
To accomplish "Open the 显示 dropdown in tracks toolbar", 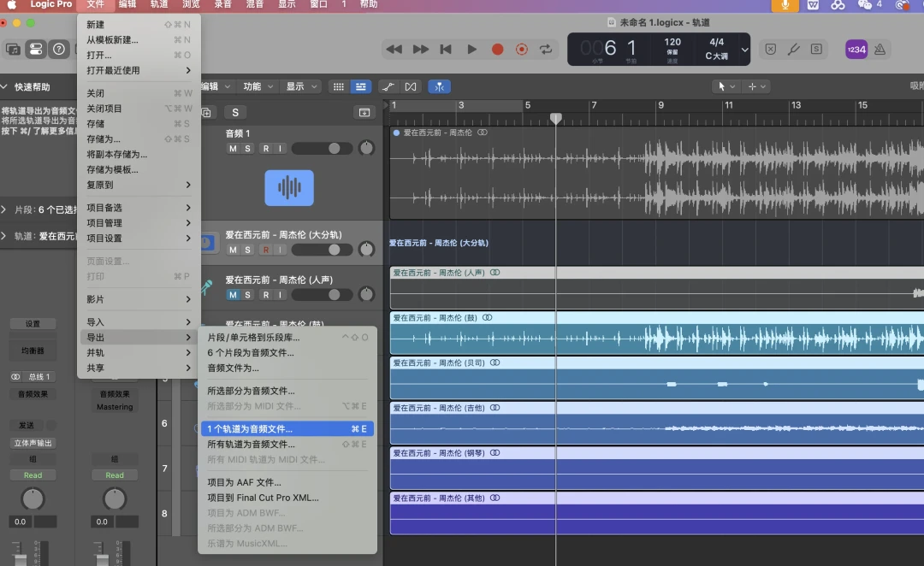I will coord(301,86).
